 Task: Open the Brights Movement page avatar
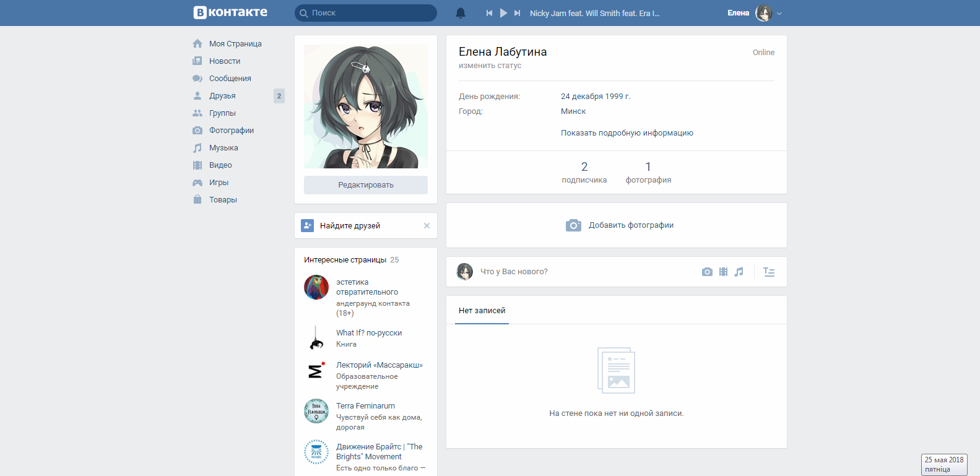tap(316, 452)
